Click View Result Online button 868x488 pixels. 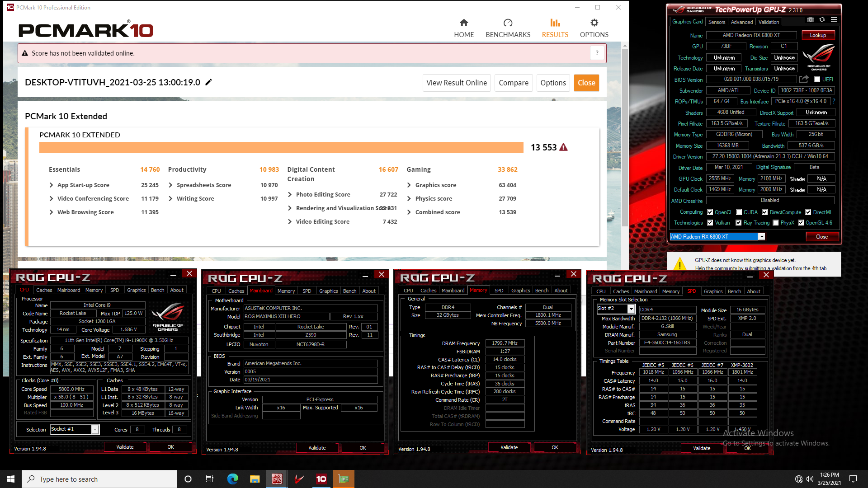pyautogui.click(x=457, y=83)
